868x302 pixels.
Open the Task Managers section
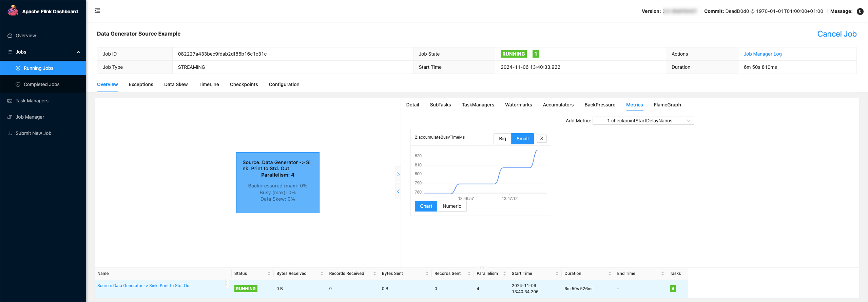coord(32,101)
